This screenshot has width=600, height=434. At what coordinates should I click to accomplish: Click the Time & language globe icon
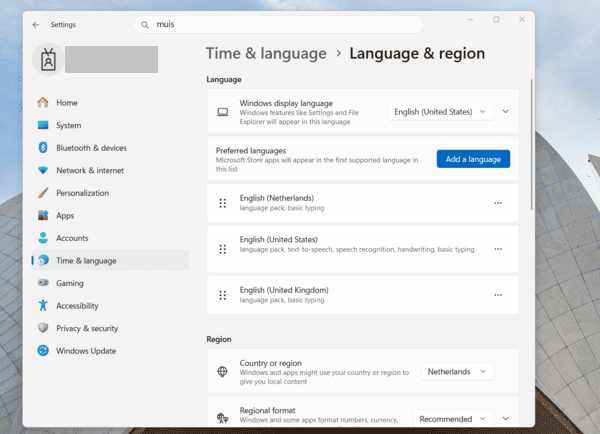point(43,260)
